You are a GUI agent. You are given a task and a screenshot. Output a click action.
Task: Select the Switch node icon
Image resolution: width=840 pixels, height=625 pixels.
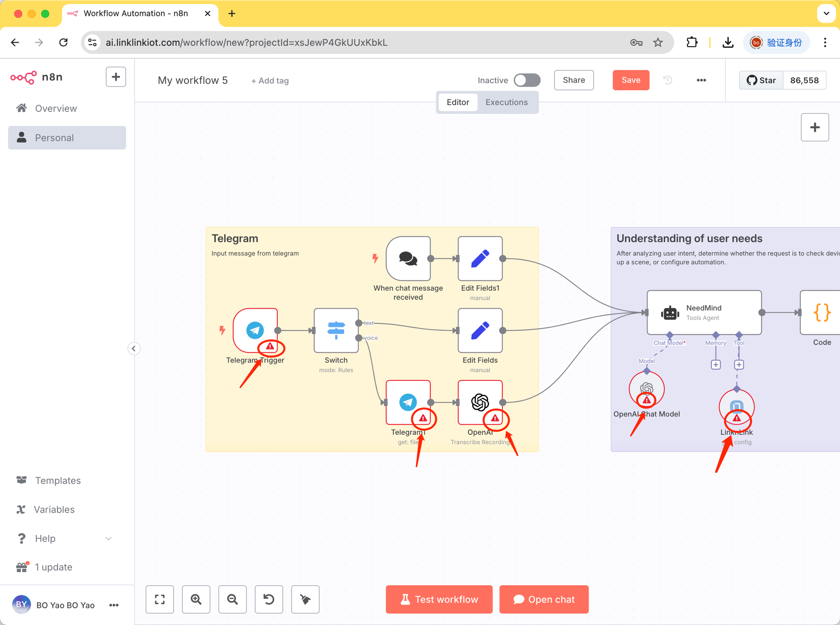(x=336, y=330)
